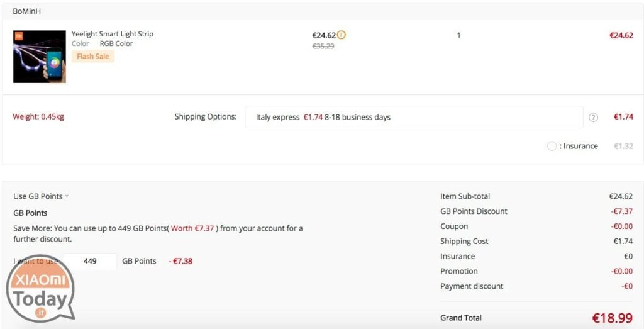The width and height of the screenshot is (644, 329).
Task: Click the Worth €7.37 points text
Action: click(192, 228)
